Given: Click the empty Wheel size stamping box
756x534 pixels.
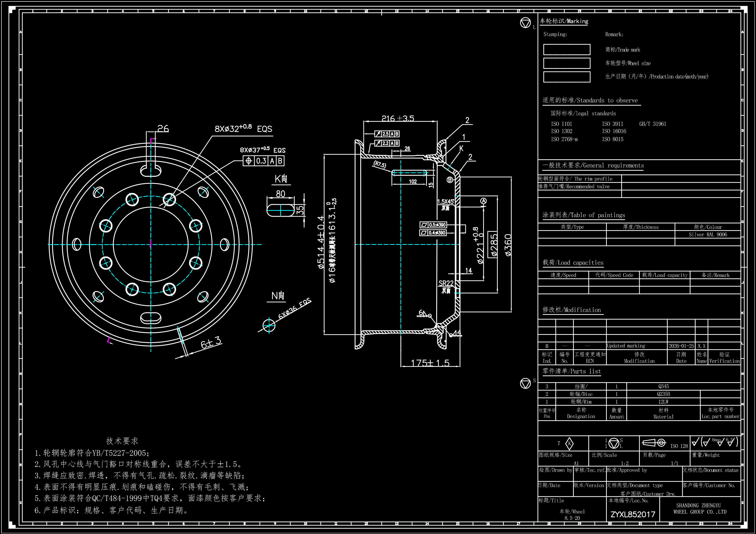Looking at the screenshot, I should (567, 63).
